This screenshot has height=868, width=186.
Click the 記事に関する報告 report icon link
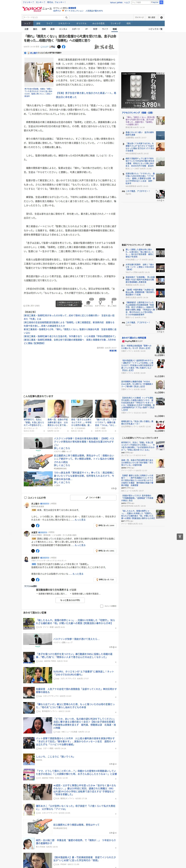(x=32, y=306)
